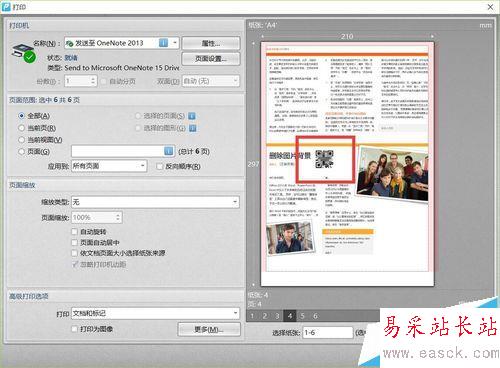Go to page 6 in preview navigator

(x=315, y=316)
